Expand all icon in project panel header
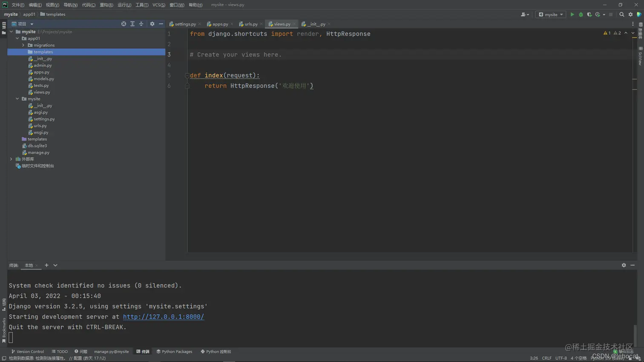Image resolution: width=644 pixels, height=362 pixels. click(x=132, y=24)
